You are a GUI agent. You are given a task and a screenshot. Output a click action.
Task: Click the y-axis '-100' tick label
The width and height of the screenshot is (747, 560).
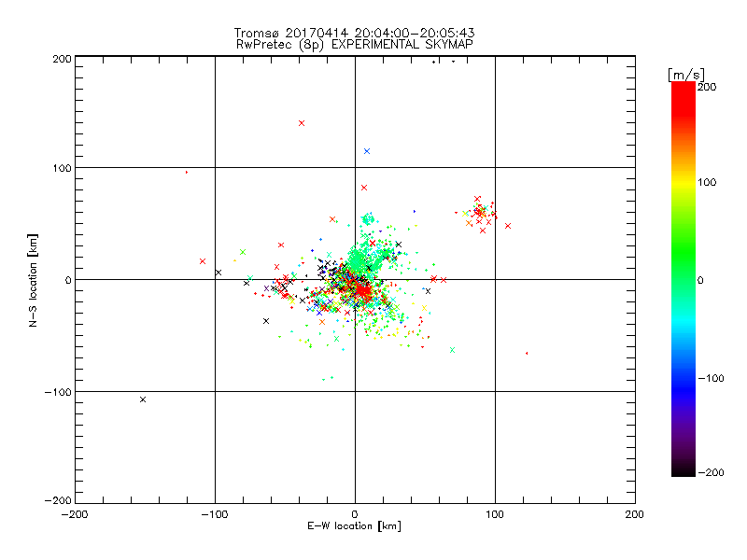pyautogui.click(x=58, y=392)
